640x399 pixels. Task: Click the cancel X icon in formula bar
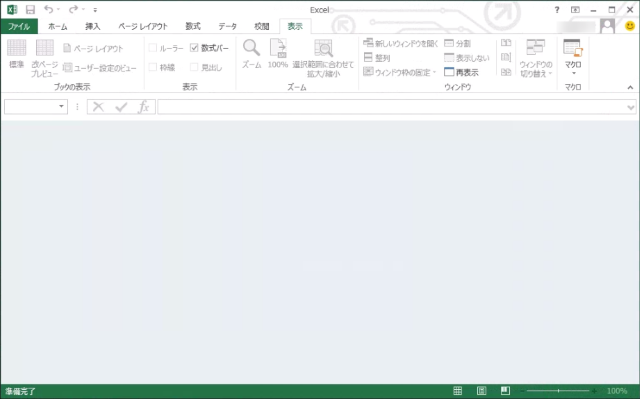point(98,107)
